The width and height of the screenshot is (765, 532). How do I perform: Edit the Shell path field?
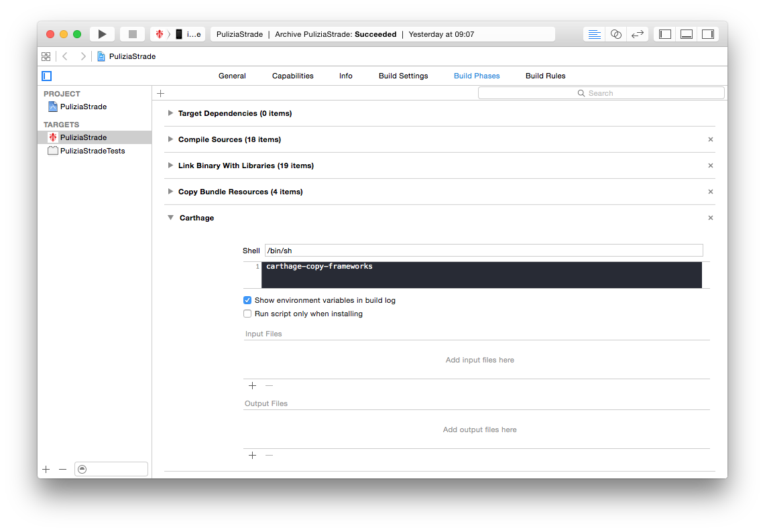(483, 251)
